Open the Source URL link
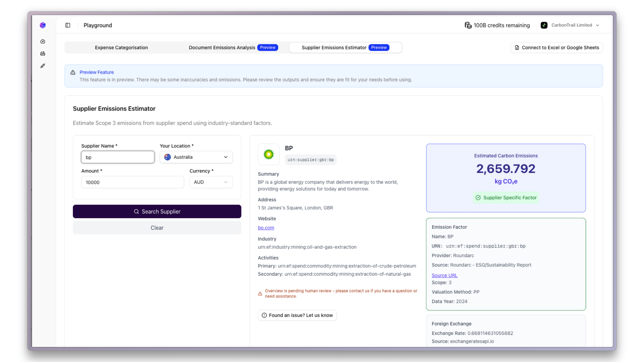The height and width of the screenshot is (362, 644). [444, 275]
